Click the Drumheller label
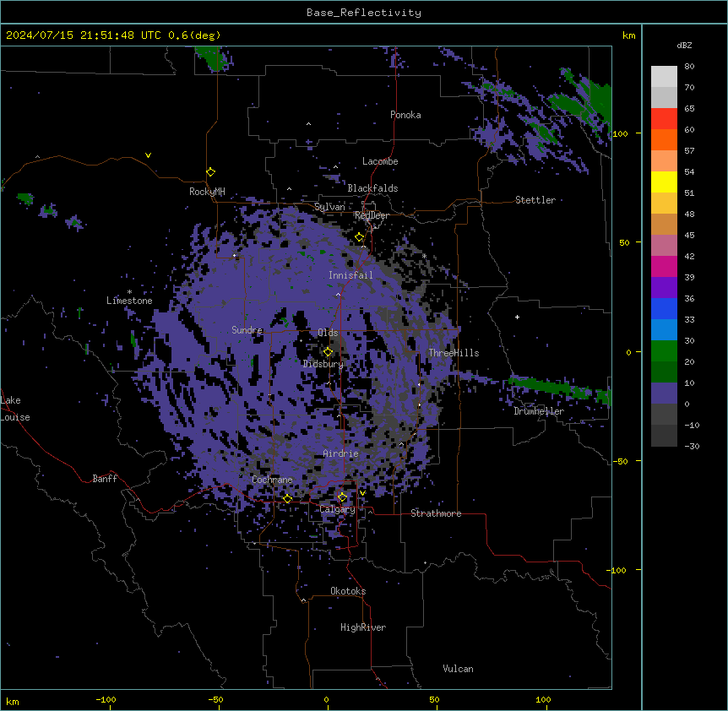 point(539,411)
